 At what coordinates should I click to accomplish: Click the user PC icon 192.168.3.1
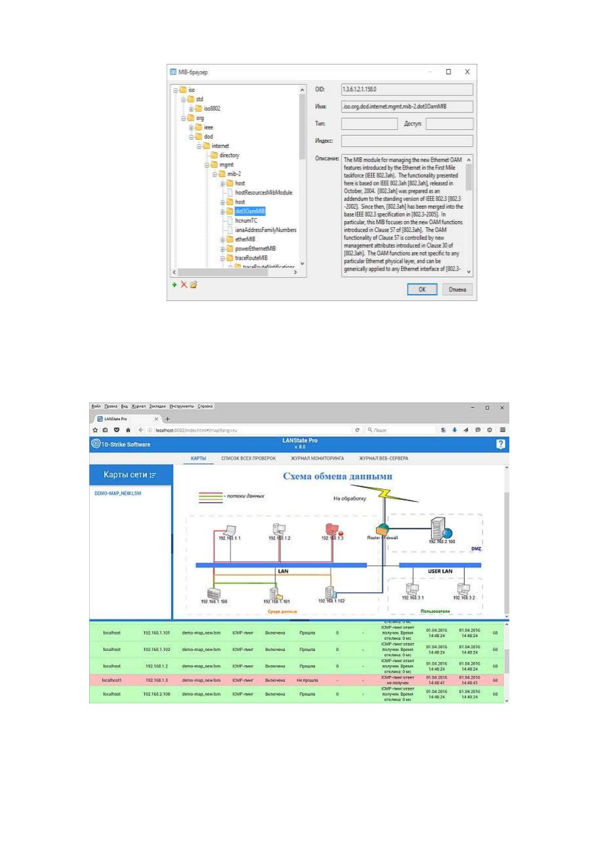(x=412, y=589)
